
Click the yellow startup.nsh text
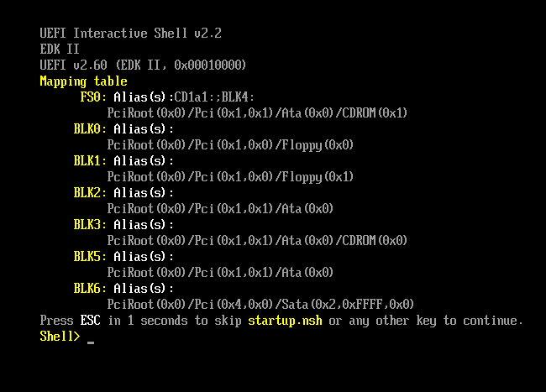[x=285, y=321]
